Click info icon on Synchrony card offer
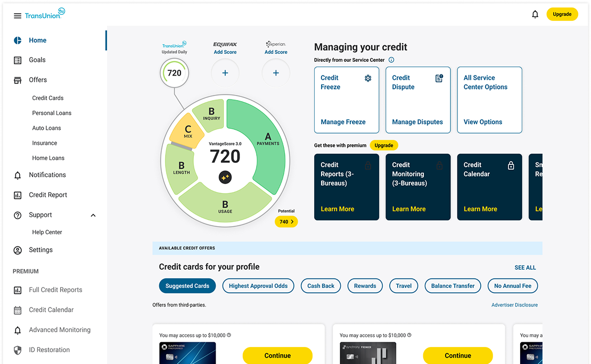This screenshot has width=591, height=364. [409, 335]
